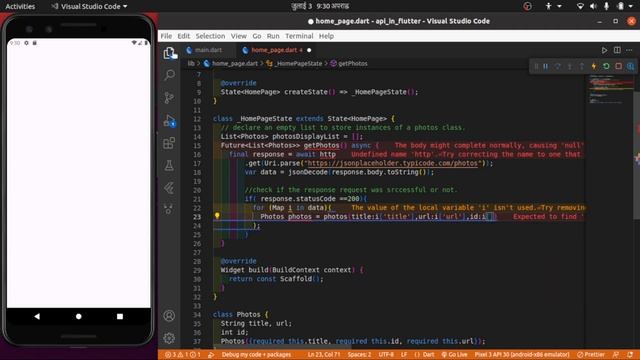Open errors and warnings count in status bar
The width and height of the screenshot is (640, 360).
[x=182, y=355]
